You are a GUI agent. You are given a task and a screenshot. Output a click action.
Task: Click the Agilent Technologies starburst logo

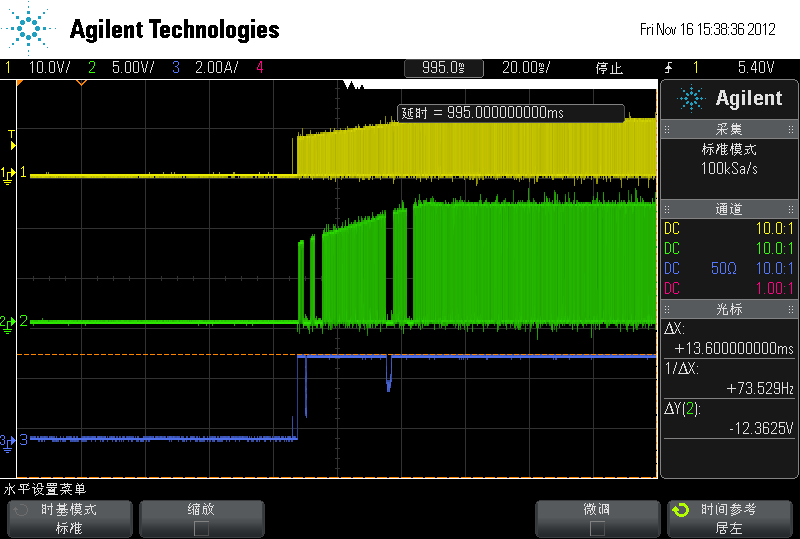point(28,28)
